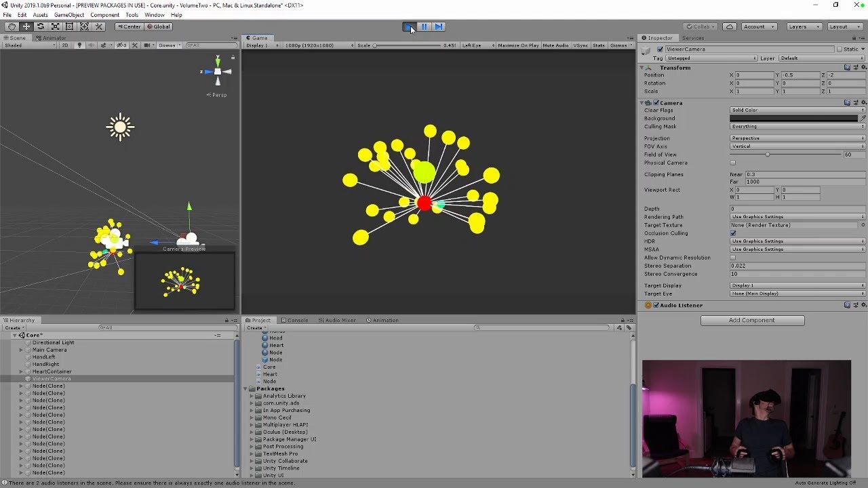This screenshot has width=868, height=488.
Task: Uncheck Occlusion Culling
Action: pyautogui.click(x=733, y=233)
